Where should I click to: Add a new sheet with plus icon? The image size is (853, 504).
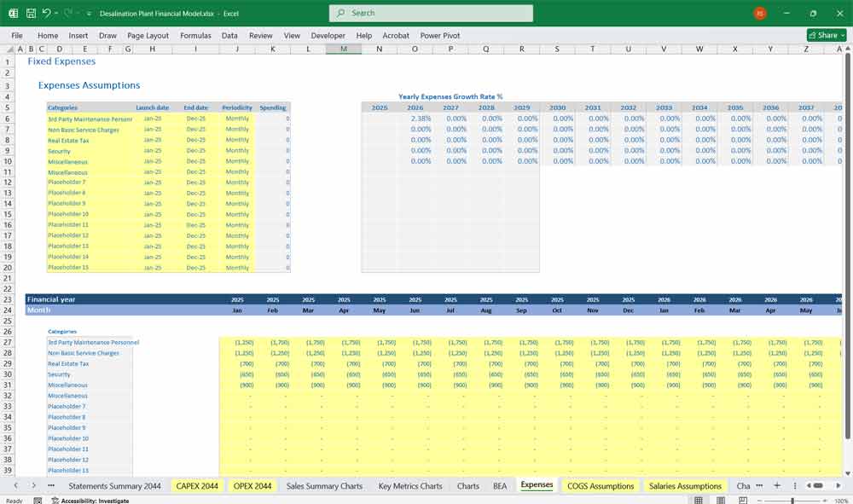776,485
